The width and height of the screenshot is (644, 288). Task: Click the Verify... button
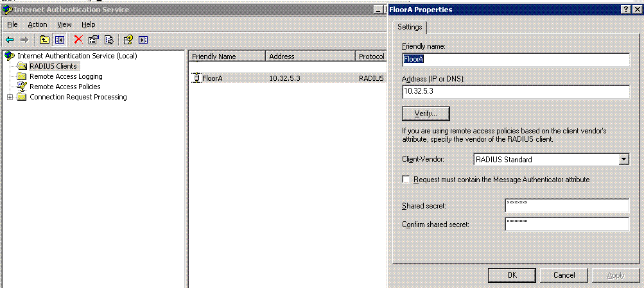(x=426, y=114)
